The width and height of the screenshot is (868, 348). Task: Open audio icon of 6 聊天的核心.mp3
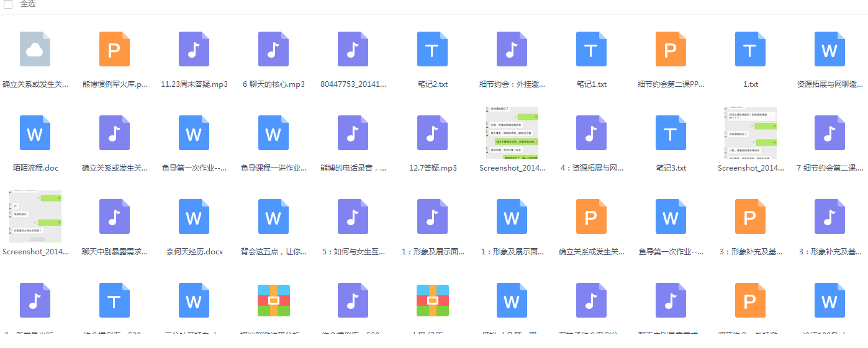(273, 49)
